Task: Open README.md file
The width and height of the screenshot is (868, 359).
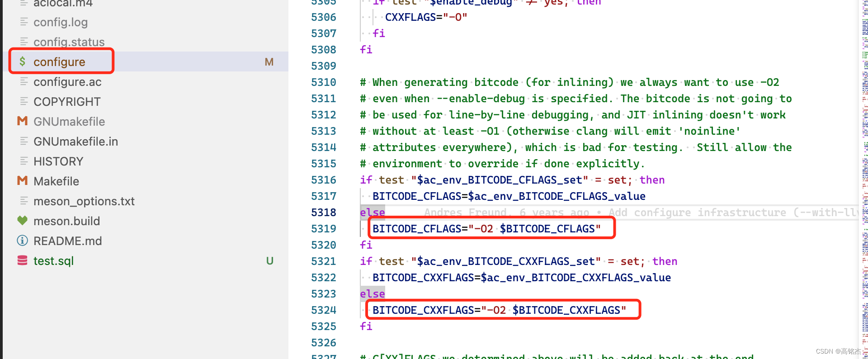Action: click(x=67, y=241)
